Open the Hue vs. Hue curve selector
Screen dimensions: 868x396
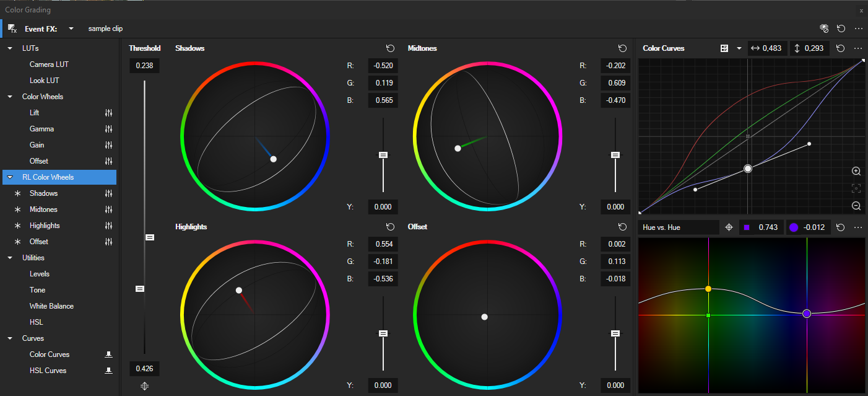(x=678, y=227)
